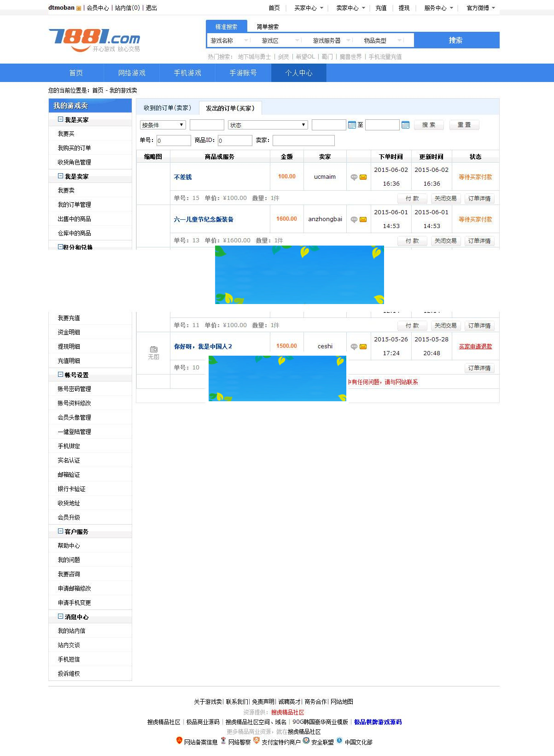Click the envelope message icon for seller ceshi
The height and width of the screenshot is (756, 554).
[x=363, y=347]
